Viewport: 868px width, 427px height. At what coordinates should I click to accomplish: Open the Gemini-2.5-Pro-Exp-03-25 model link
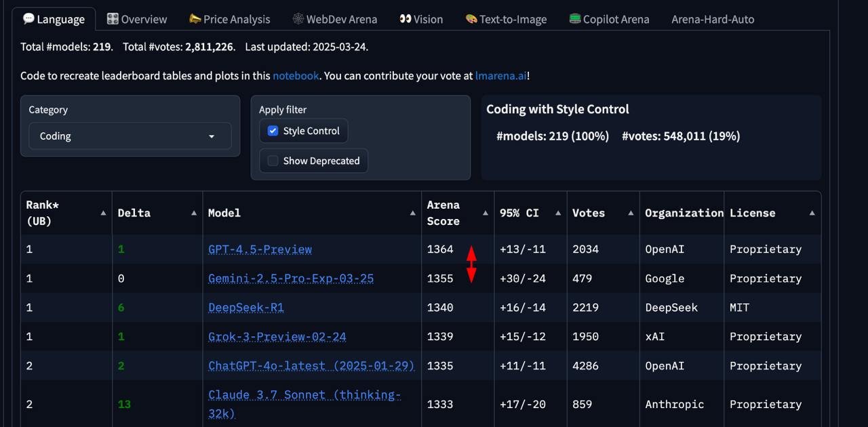point(291,279)
